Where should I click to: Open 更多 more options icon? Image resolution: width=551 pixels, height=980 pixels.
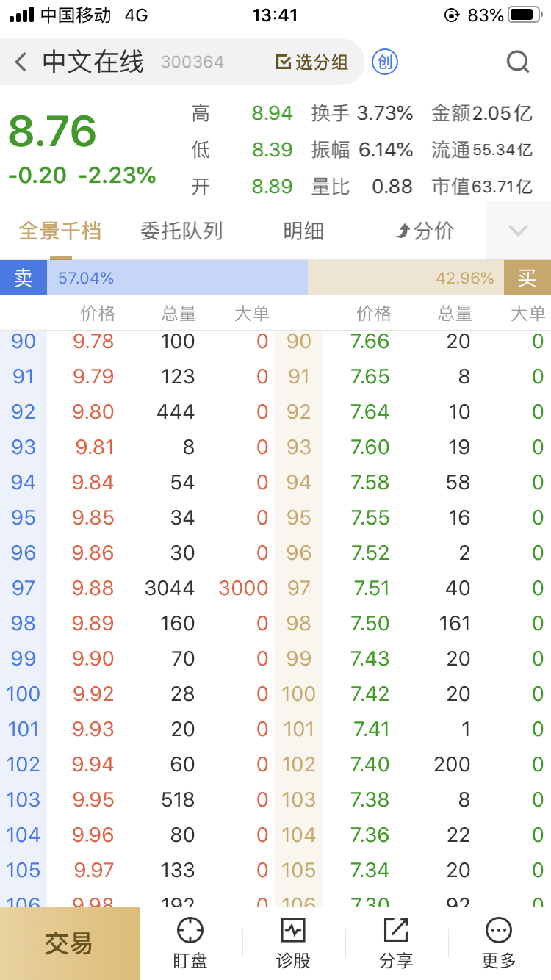(499, 932)
